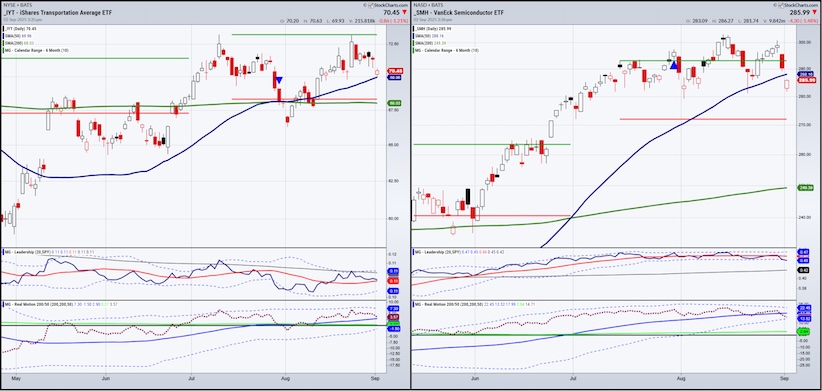This screenshot has width=822, height=391.
Task: Click the StockCharts.com logo on SMH chart
Action: [x=799, y=4]
